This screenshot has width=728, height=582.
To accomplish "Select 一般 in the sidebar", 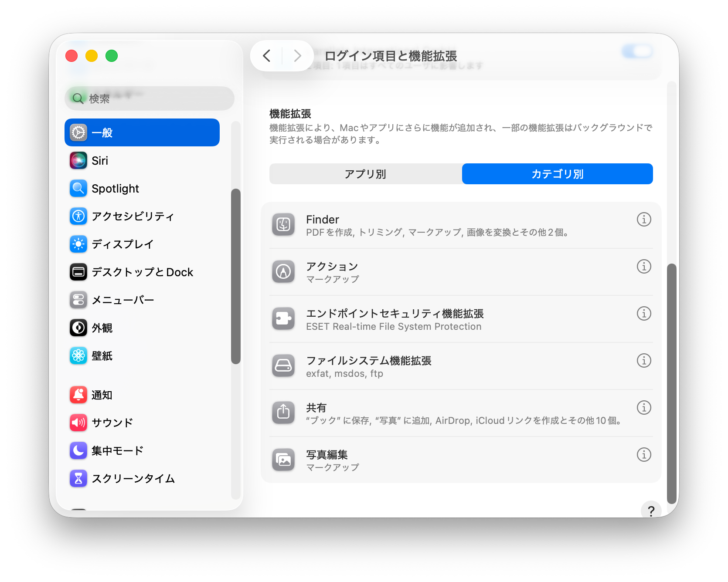I will click(x=142, y=133).
